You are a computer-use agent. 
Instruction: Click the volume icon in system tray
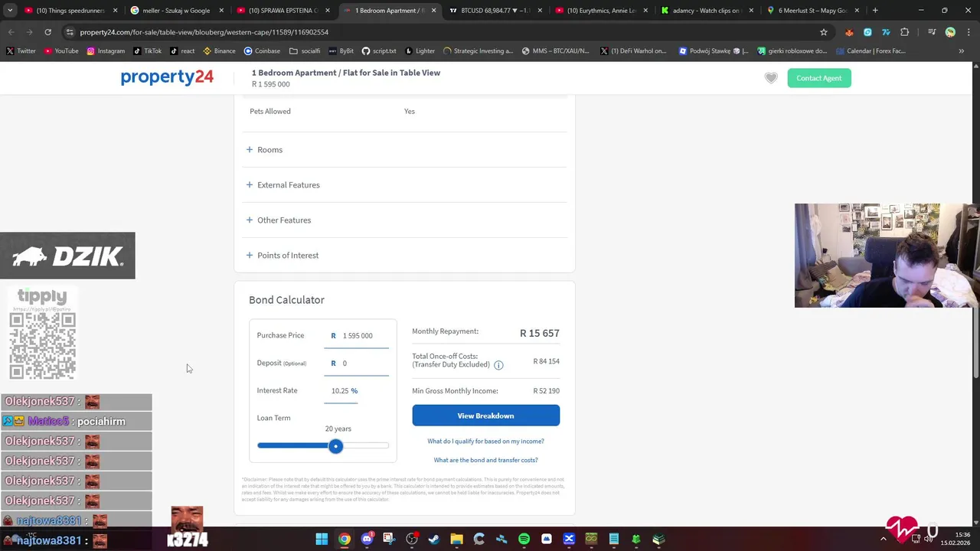(929, 540)
